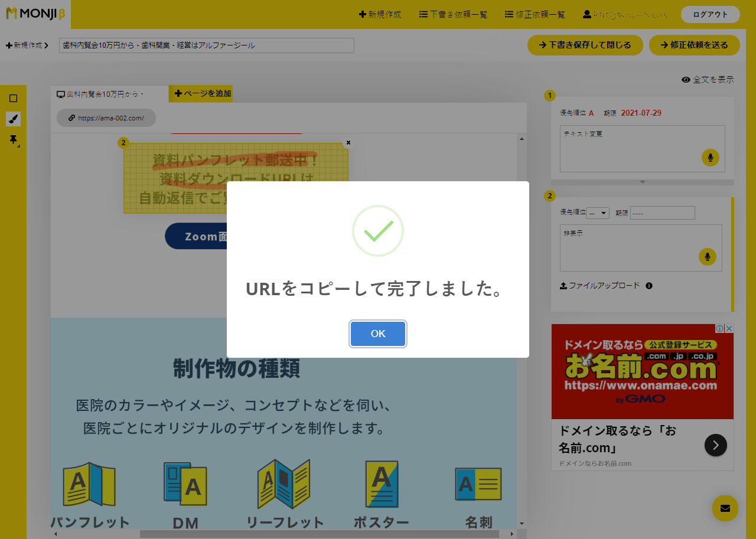The image size is (756, 539).
Task: Click ページを追加 to add a page
Action: [201, 93]
